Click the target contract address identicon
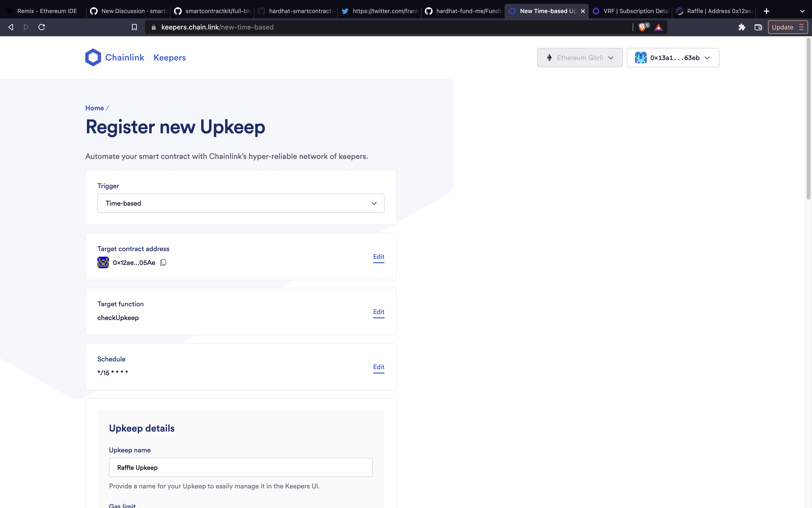 click(x=103, y=262)
